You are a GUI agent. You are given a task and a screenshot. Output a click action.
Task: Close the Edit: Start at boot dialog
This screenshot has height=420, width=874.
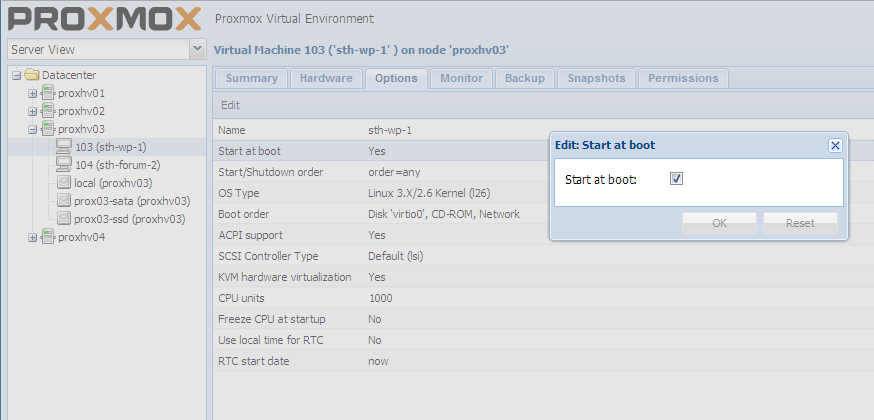coord(836,145)
